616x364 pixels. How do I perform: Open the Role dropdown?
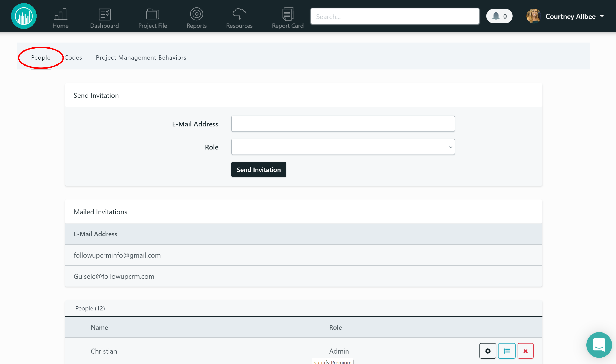pos(343,147)
